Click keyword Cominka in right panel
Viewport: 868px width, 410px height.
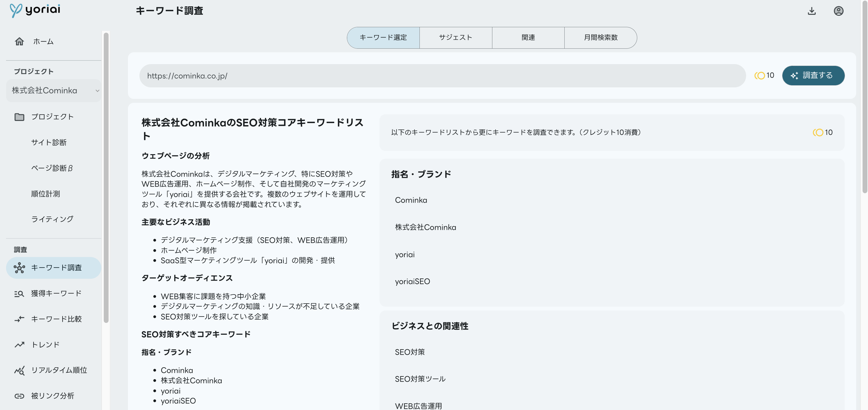pyautogui.click(x=411, y=200)
